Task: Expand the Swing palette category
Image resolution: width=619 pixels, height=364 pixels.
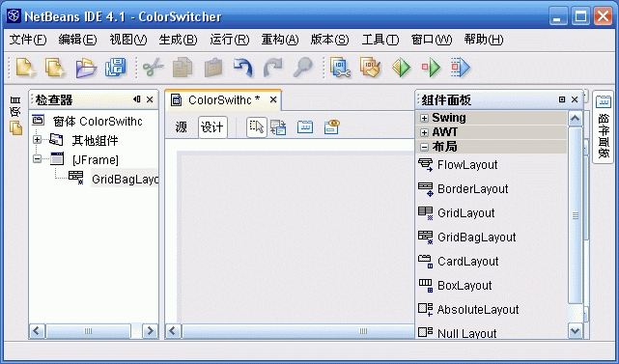Action: point(424,118)
